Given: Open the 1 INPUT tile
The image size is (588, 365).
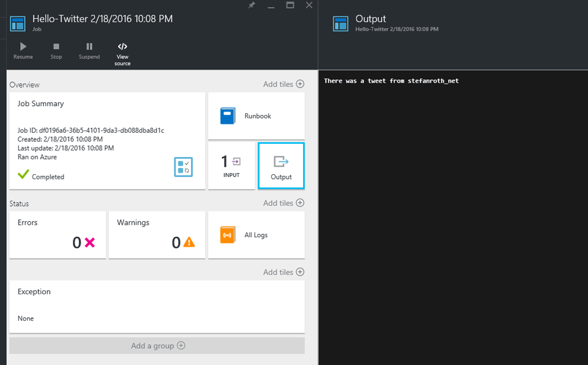Looking at the screenshot, I should click(x=231, y=166).
